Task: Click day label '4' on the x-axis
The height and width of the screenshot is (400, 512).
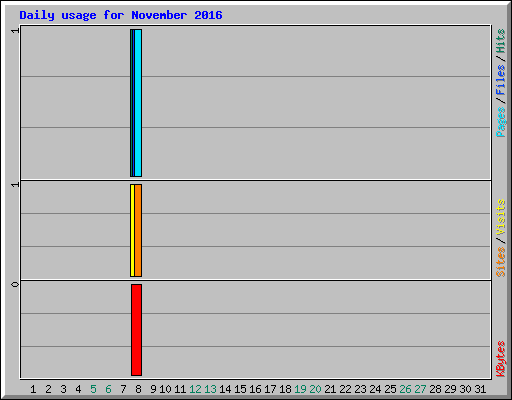Action: point(78,389)
